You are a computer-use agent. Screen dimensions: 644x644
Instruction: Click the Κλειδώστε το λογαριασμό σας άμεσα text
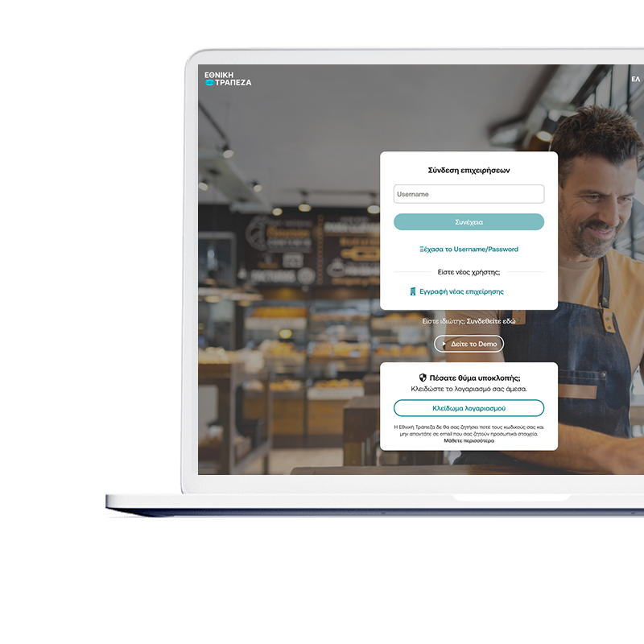[469, 389]
